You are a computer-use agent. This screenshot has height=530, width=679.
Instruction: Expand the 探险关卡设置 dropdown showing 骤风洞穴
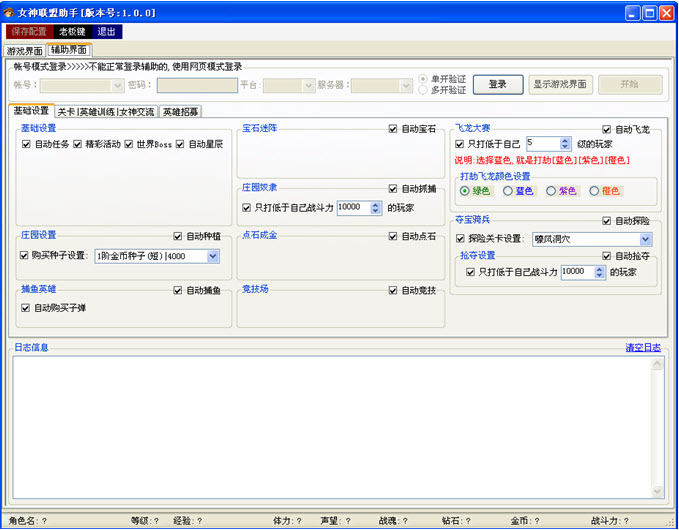tap(646, 239)
